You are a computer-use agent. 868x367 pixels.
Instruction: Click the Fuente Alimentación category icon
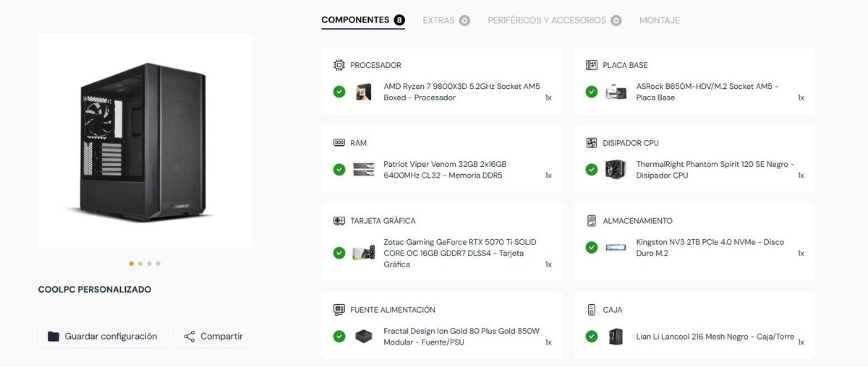pos(339,310)
